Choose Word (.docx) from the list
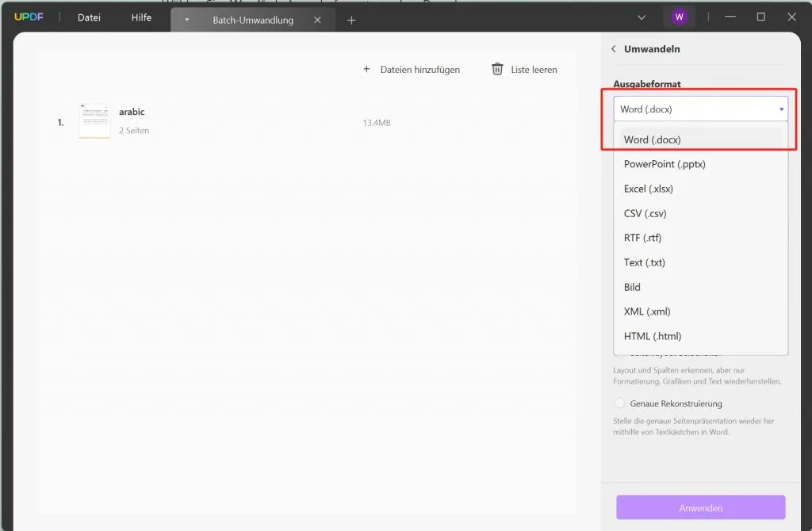The height and width of the screenshot is (531, 812). tap(700, 139)
